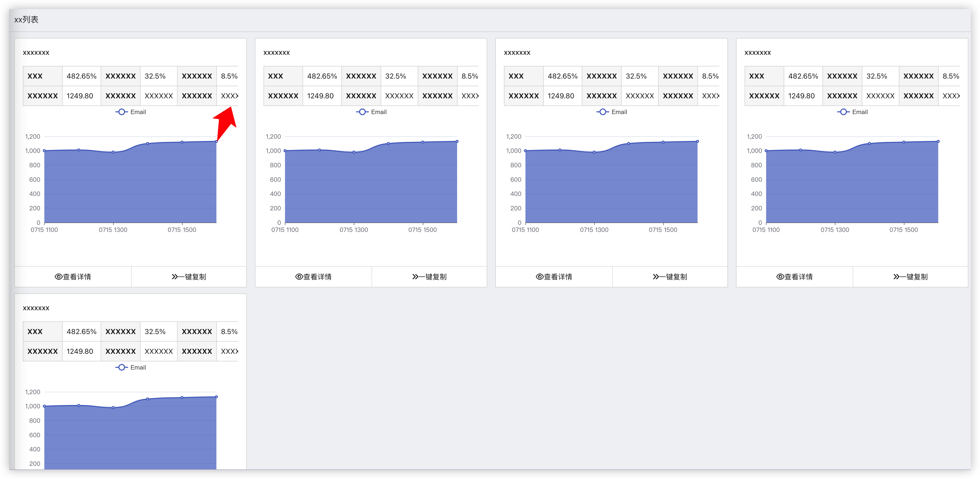980x479 pixels.
Task: Select 482.65% in the third card's table
Action: (x=563, y=76)
